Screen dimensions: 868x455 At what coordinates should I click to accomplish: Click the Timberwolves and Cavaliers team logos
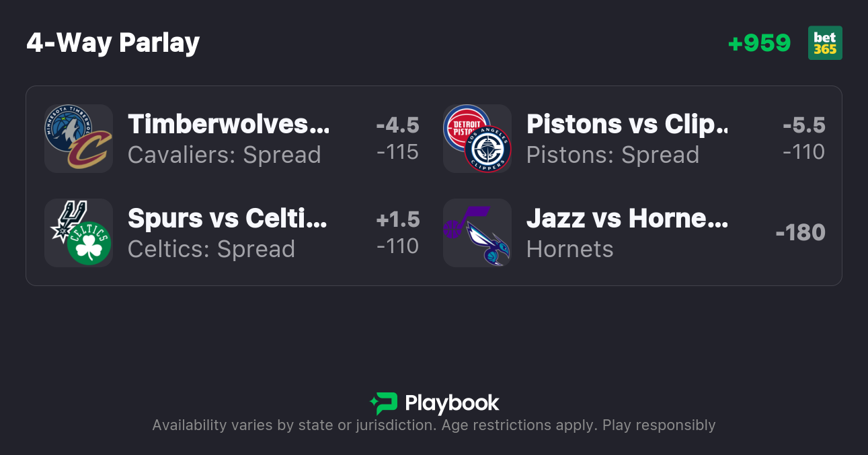[x=79, y=139]
